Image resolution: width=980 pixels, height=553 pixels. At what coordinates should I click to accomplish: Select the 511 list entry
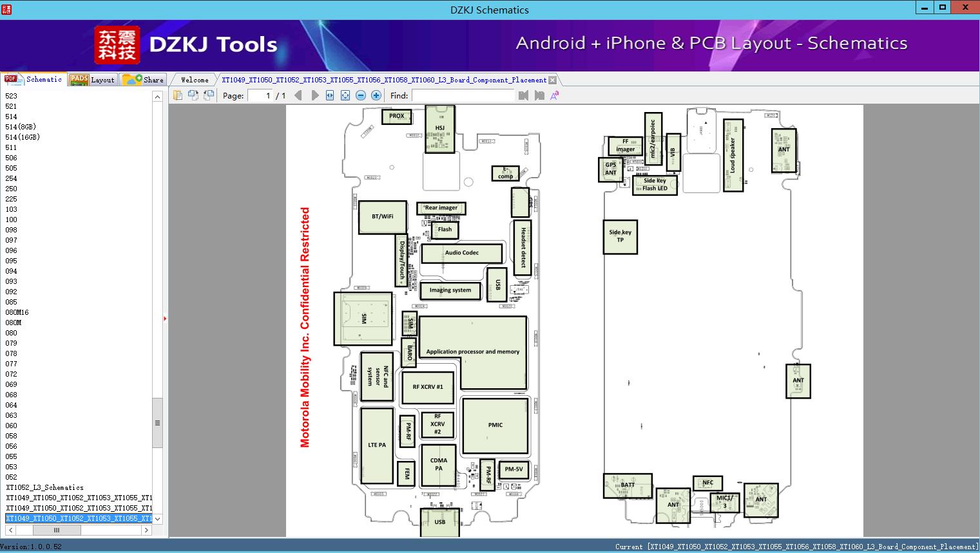pos(11,147)
